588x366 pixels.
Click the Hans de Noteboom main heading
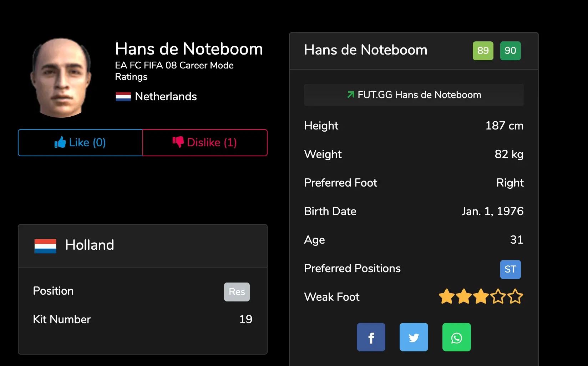tap(189, 49)
